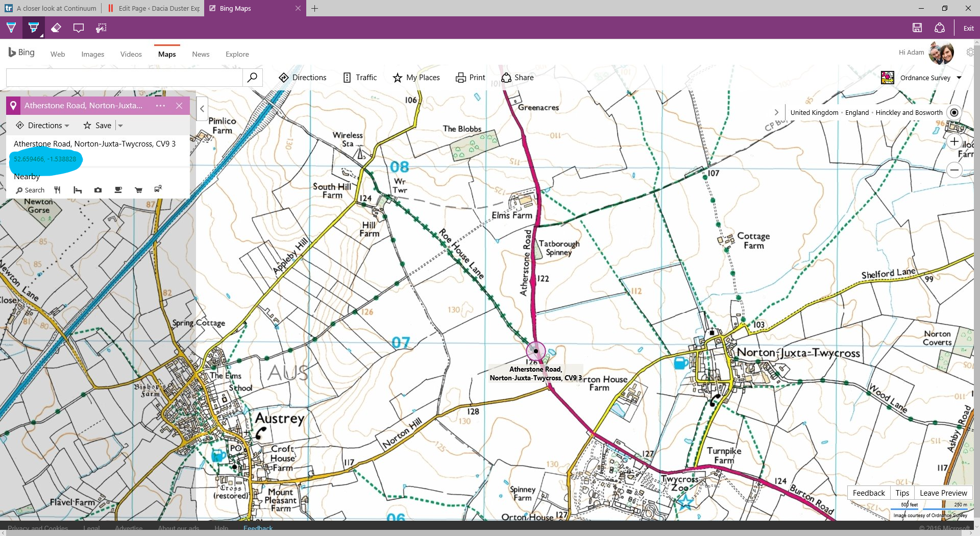The image size is (980, 536).
Task: Collapse the left side panel
Action: point(202,109)
